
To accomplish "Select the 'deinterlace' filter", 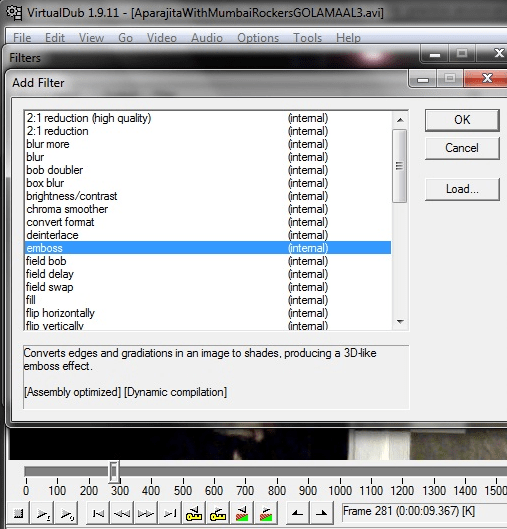I will click(208, 235).
